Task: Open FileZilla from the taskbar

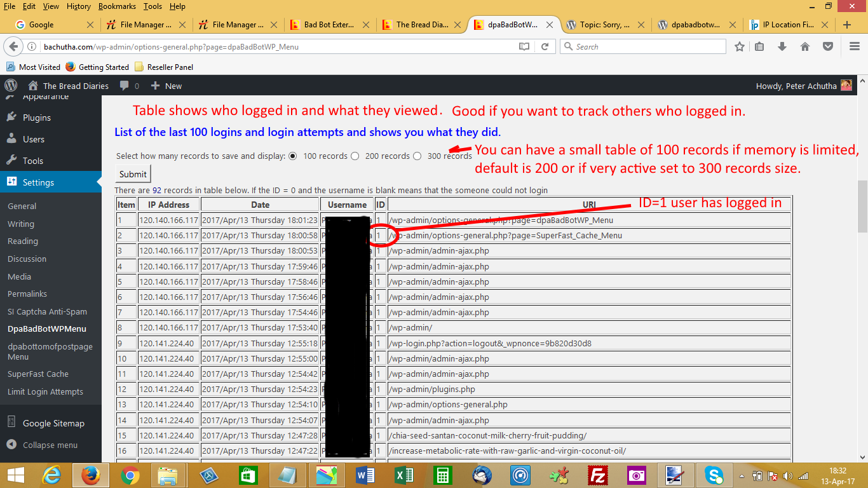Action: pyautogui.click(x=597, y=475)
